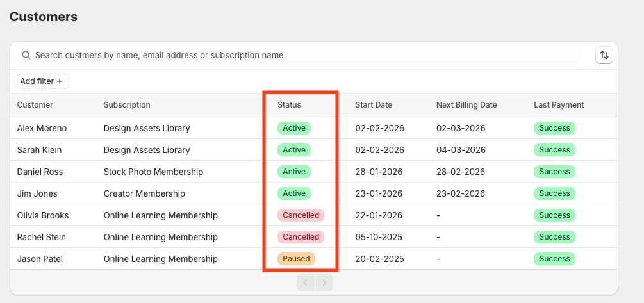Click Jim Jones' Creator Membership subscription
Viewport: 644px width, 303px height.
[144, 193]
